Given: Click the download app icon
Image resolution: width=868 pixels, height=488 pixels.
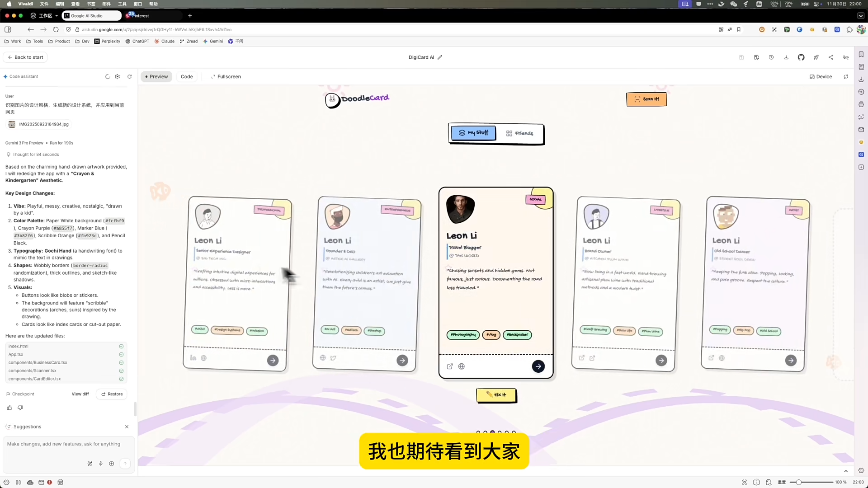Looking at the screenshot, I should click(x=786, y=57).
